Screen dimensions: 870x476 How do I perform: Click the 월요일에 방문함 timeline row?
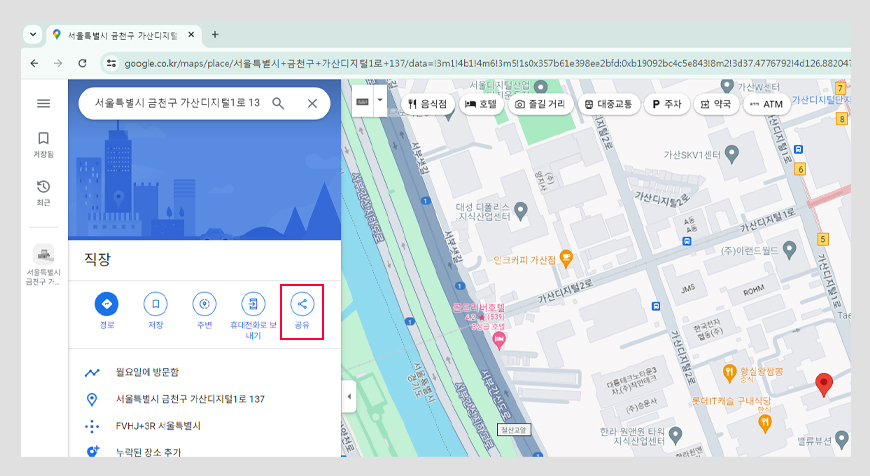coord(204,372)
